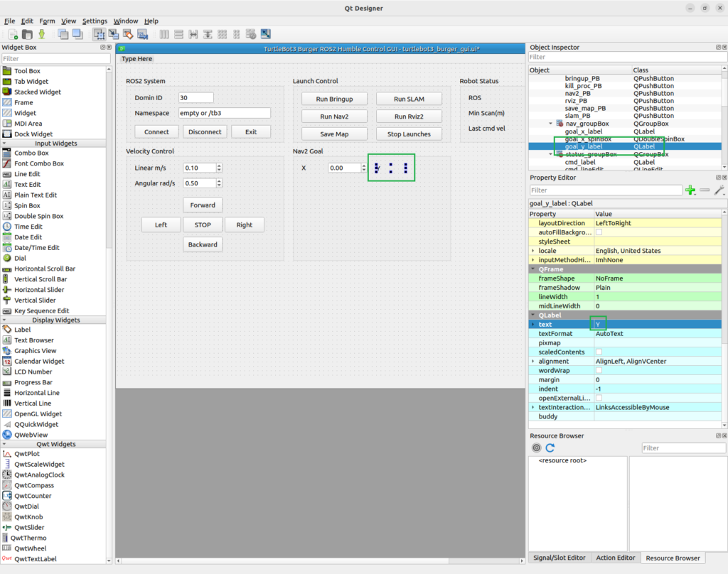Select goal_x_label in Object Inspector
Screen dimensions: 728x574
click(x=583, y=131)
